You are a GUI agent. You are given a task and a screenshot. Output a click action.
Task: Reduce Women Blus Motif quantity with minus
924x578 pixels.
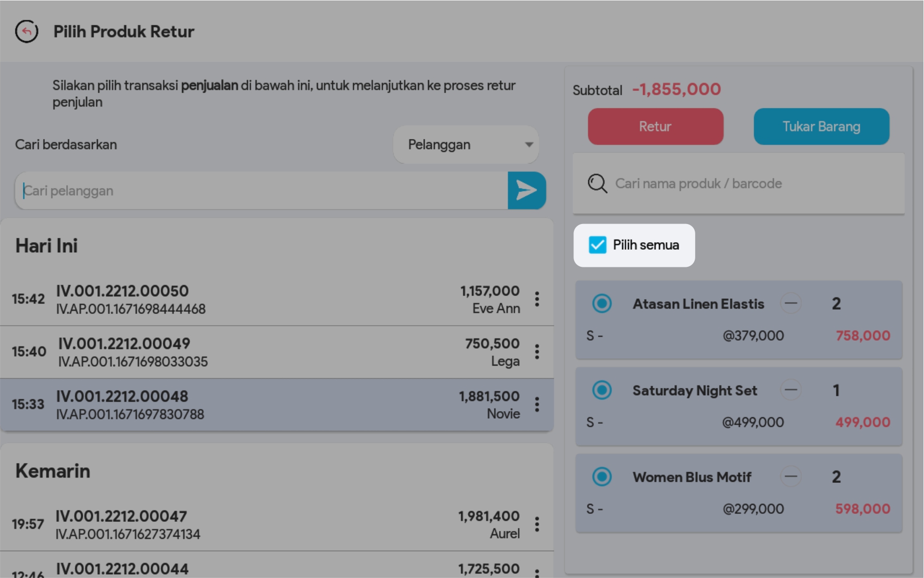[x=790, y=477]
